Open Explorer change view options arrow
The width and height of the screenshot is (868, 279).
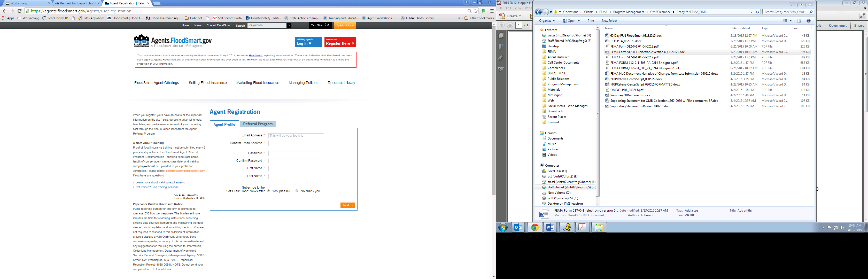[x=791, y=21]
